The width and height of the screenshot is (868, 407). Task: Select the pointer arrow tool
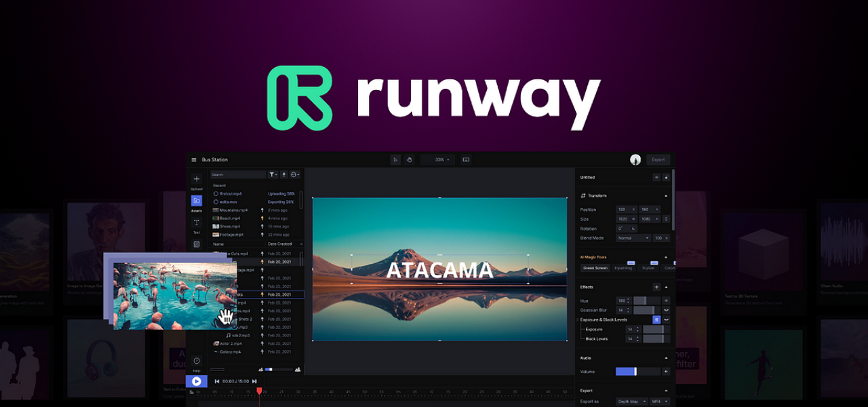395,160
